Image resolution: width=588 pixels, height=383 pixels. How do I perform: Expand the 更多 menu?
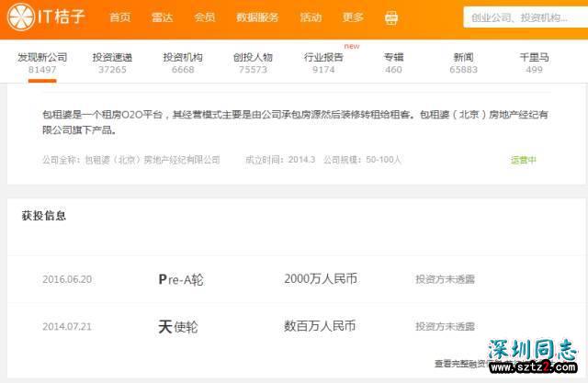click(x=353, y=17)
